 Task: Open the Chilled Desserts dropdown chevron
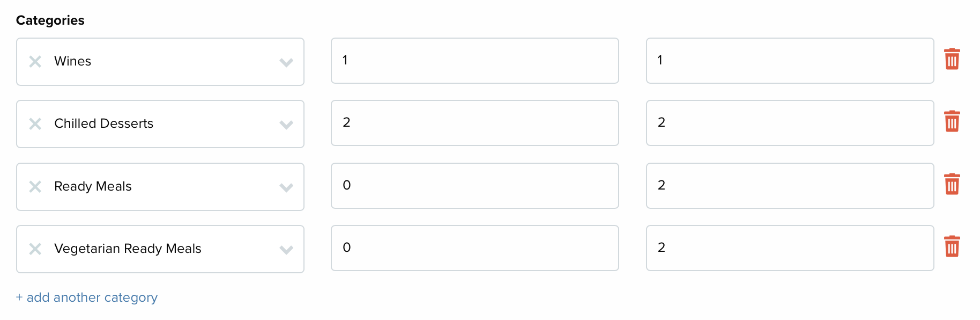pyautogui.click(x=286, y=125)
